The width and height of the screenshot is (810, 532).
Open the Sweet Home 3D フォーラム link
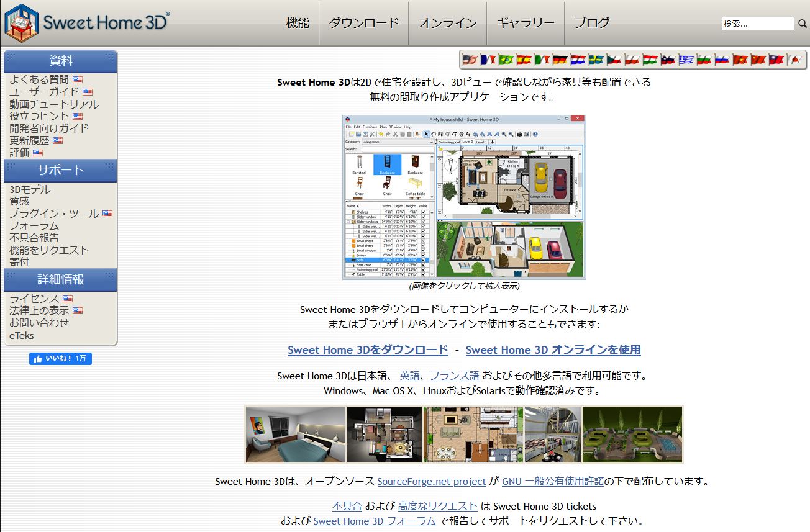tap(375, 521)
